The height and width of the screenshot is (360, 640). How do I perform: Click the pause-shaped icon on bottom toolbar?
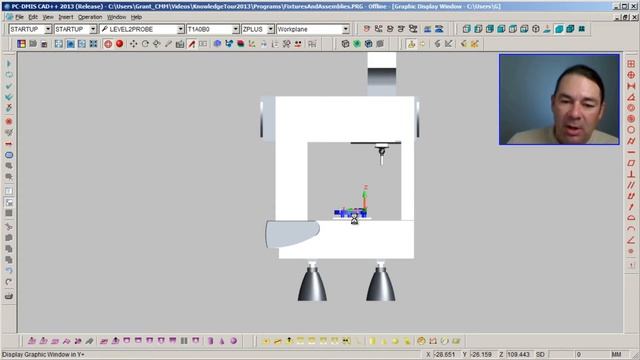pos(184,341)
